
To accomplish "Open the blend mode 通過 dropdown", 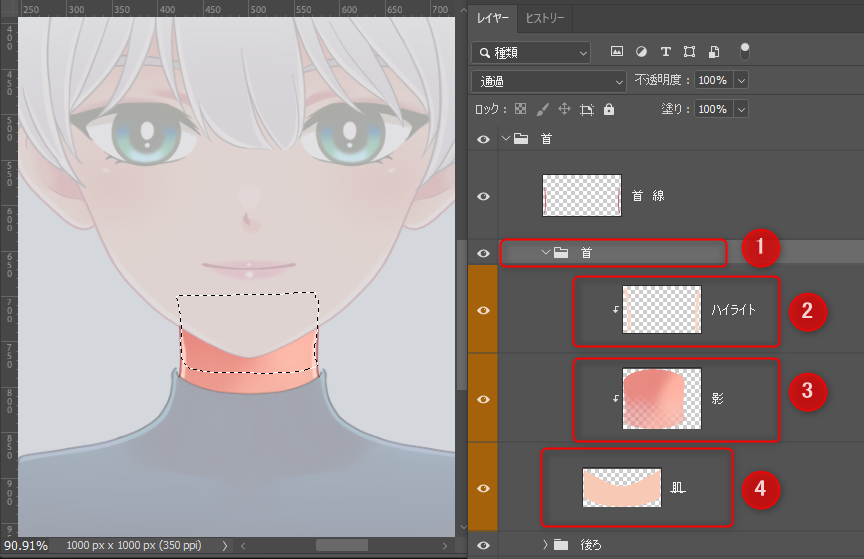I will click(x=548, y=80).
